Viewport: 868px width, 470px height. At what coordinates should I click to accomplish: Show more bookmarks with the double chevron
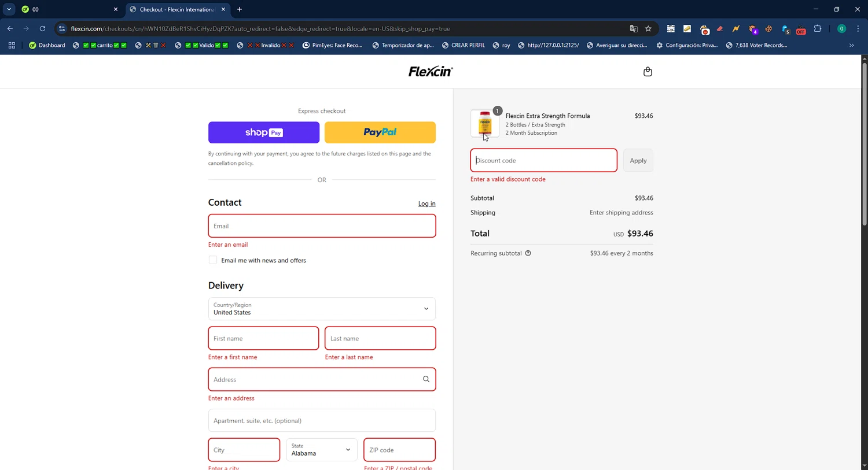pyautogui.click(x=851, y=45)
